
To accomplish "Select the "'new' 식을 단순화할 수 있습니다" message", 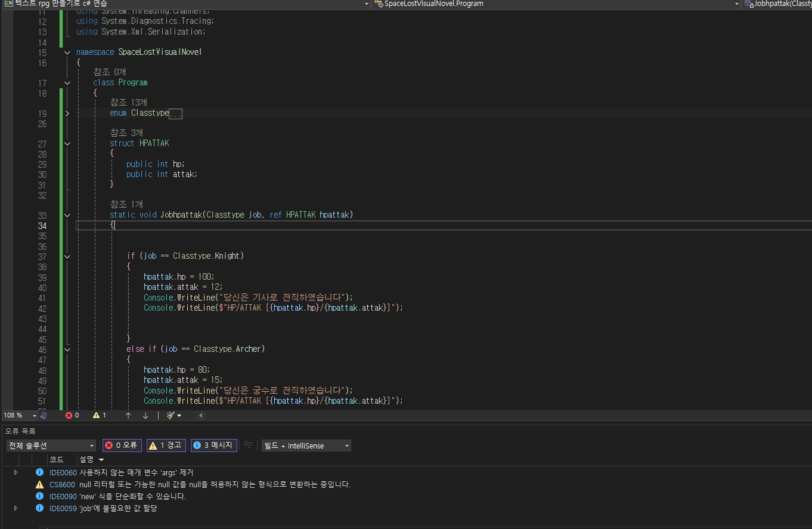I will pos(133,496).
